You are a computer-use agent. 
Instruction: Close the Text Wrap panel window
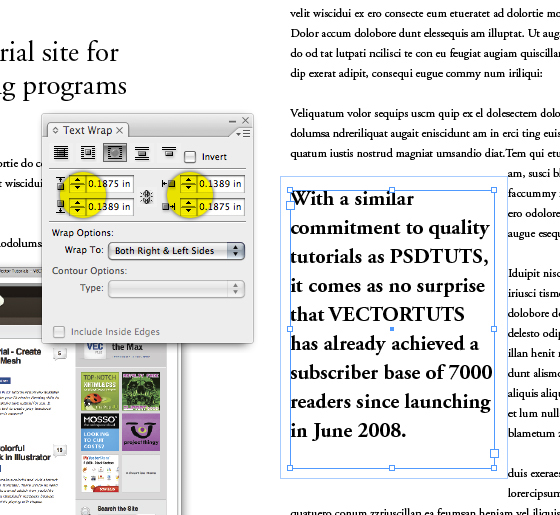pos(245,120)
